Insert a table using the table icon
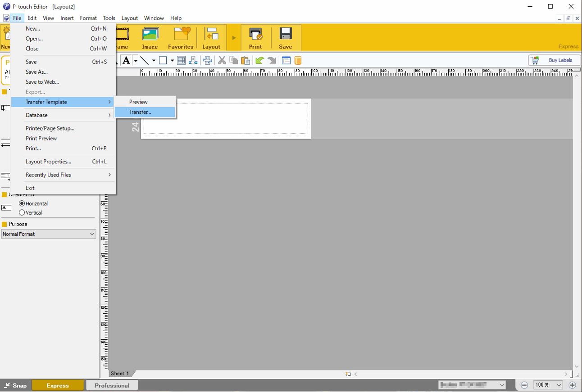Screen dimensions: 582x392 tap(181, 60)
